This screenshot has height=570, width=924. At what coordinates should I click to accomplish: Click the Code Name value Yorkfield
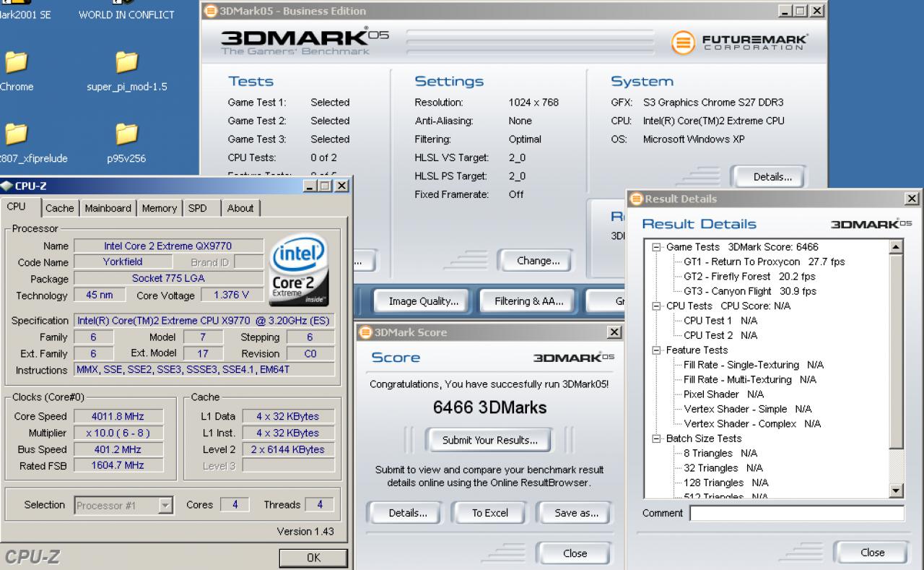pyautogui.click(x=123, y=262)
